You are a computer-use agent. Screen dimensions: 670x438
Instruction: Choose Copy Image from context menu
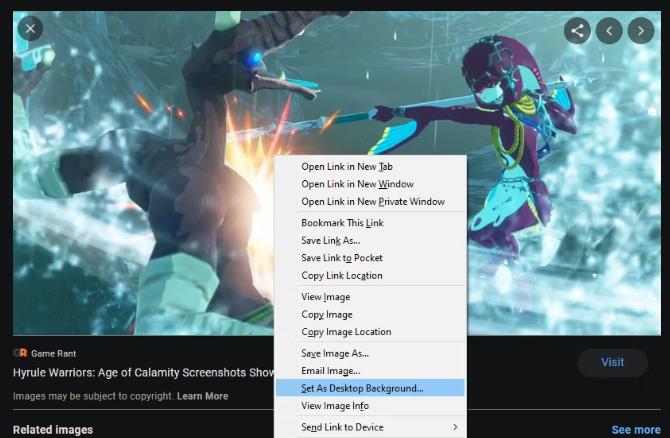click(x=370, y=315)
